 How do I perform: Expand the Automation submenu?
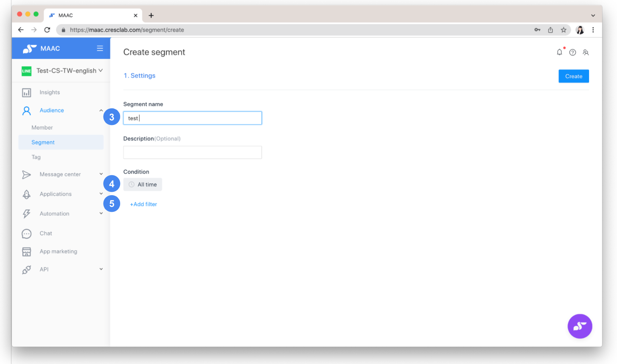[101, 213]
